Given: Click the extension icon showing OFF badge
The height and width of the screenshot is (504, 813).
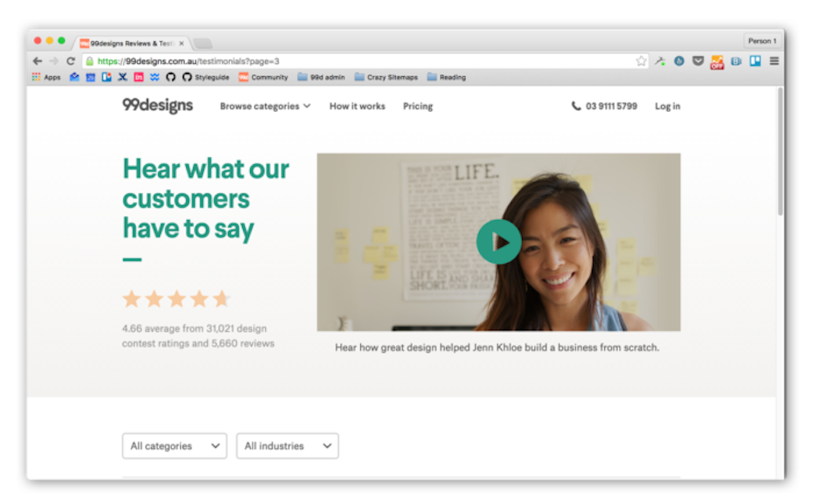Looking at the screenshot, I should point(717,62).
